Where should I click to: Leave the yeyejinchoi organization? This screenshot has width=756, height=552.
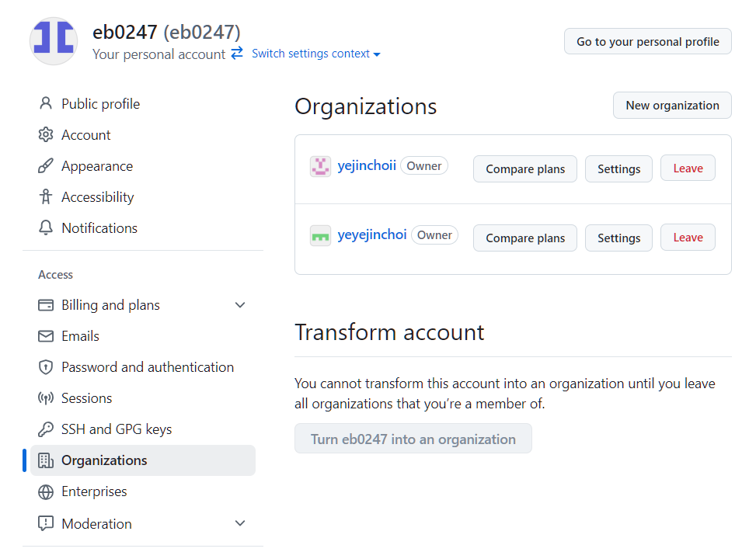[x=688, y=238]
